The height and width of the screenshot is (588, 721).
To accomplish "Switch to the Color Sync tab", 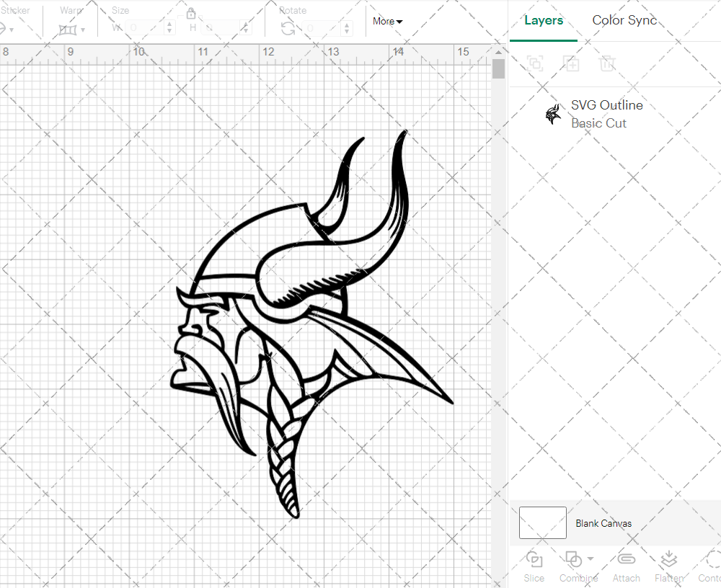I will (x=624, y=20).
